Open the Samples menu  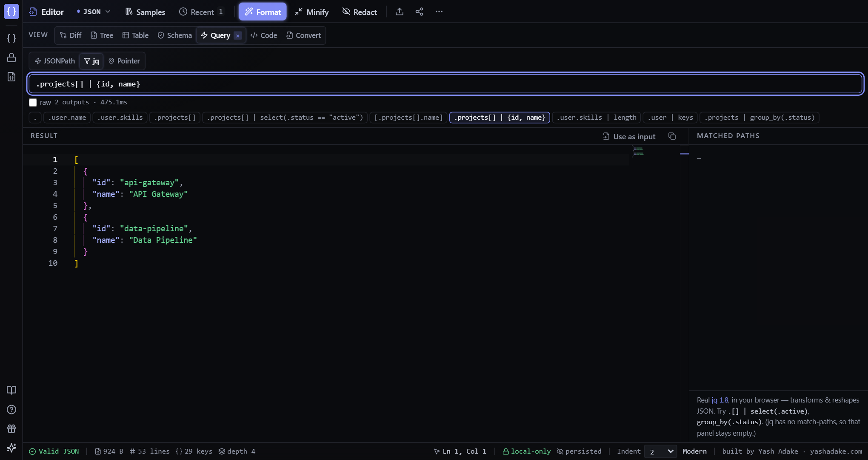145,12
